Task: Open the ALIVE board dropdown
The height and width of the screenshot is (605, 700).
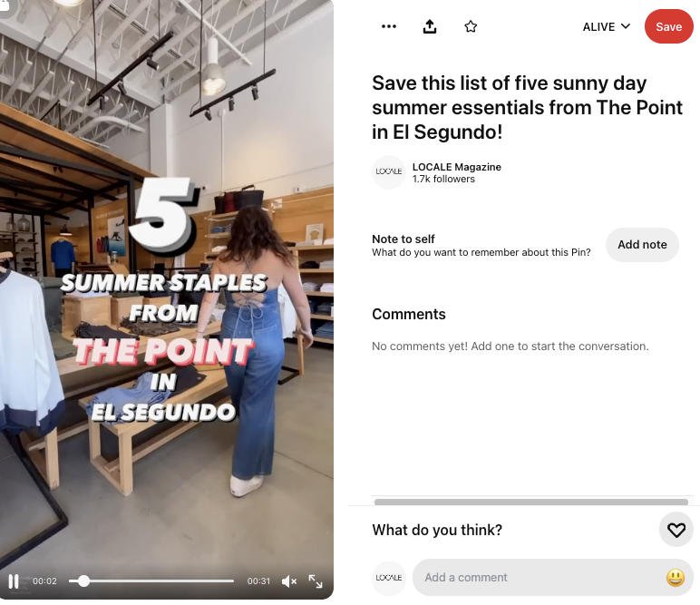Action: coord(607,27)
